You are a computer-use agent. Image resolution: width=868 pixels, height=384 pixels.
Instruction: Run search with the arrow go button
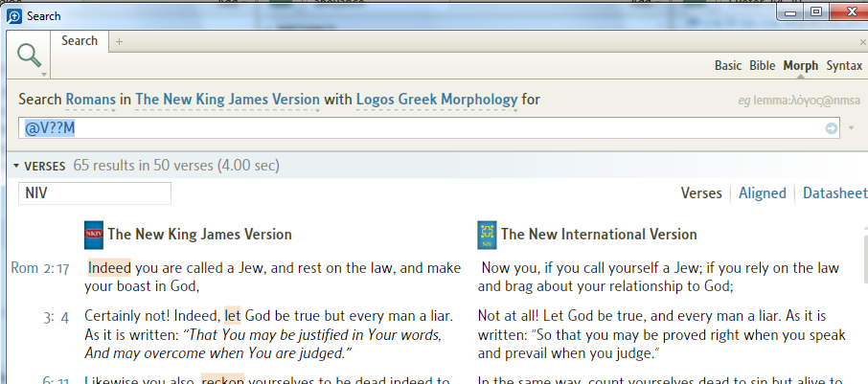pos(831,128)
